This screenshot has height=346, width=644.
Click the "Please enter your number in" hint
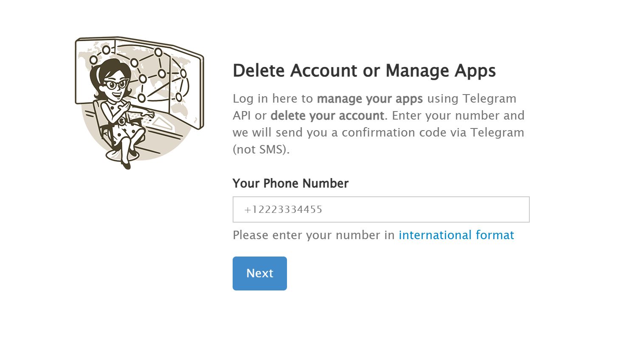[x=314, y=235]
